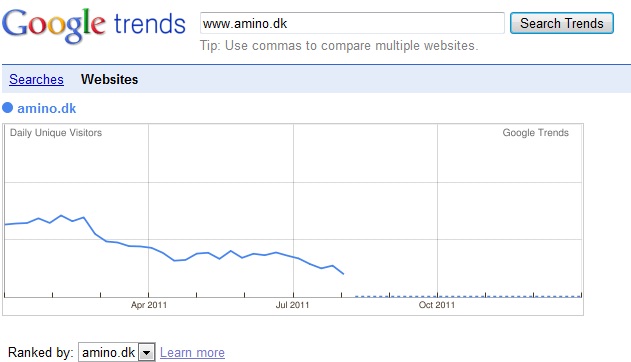Click the Apr 2011 axis label
Viewport: 631px width, 362px height.
point(149,305)
